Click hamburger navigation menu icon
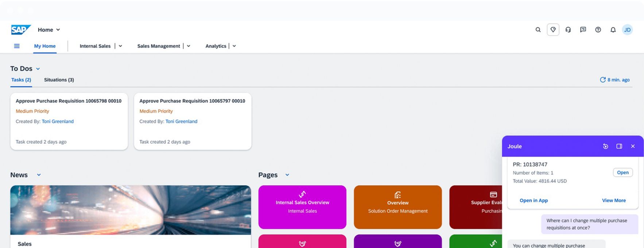Image resolution: width=644 pixels, height=248 pixels. click(17, 46)
